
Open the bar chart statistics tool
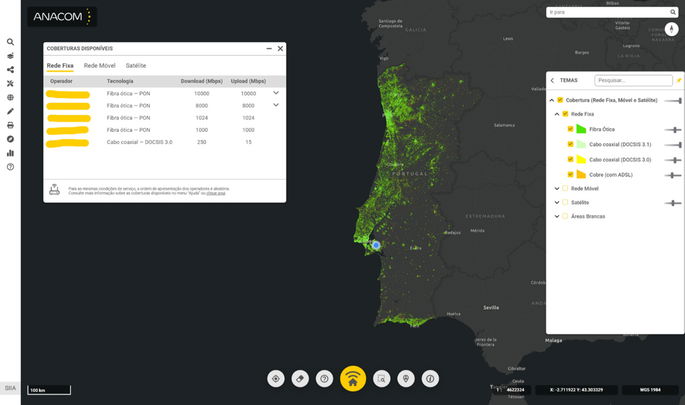point(10,153)
